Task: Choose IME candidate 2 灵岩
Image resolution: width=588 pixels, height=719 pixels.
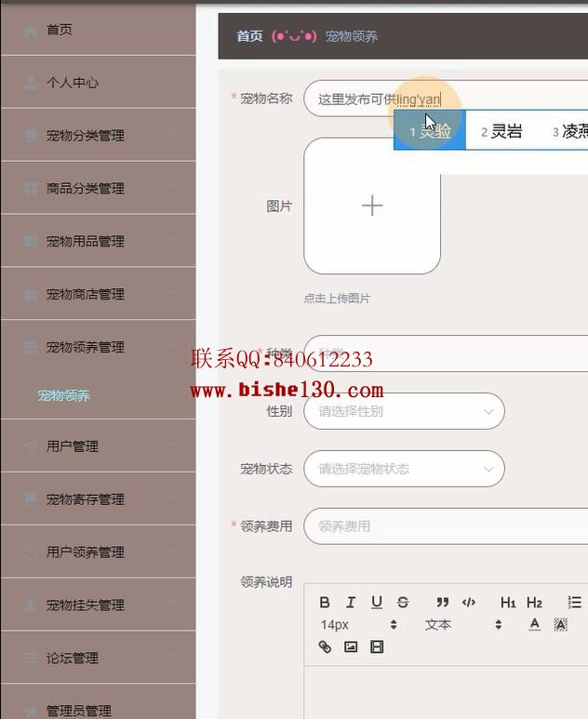Action: pyautogui.click(x=501, y=131)
